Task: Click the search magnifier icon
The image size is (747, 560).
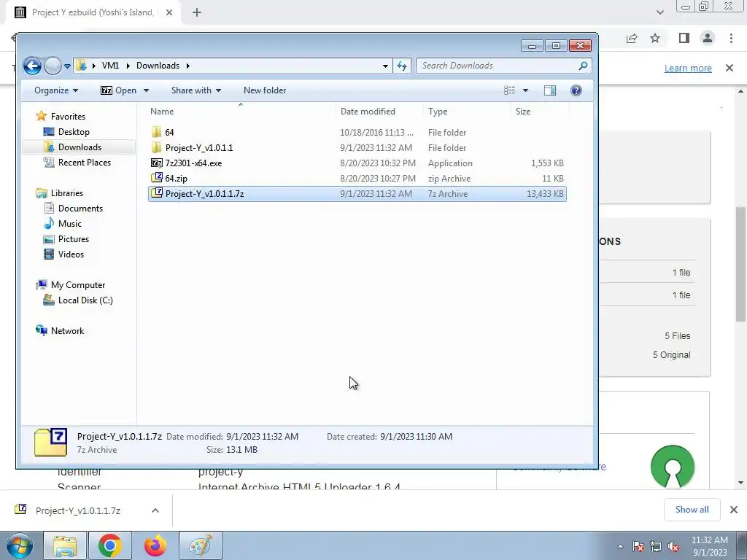Action: tap(583, 66)
